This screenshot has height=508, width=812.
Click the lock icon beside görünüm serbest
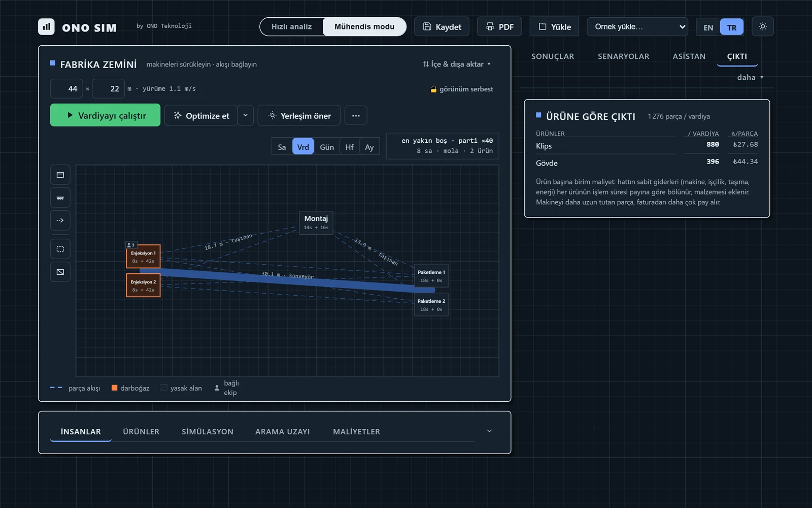(433, 89)
